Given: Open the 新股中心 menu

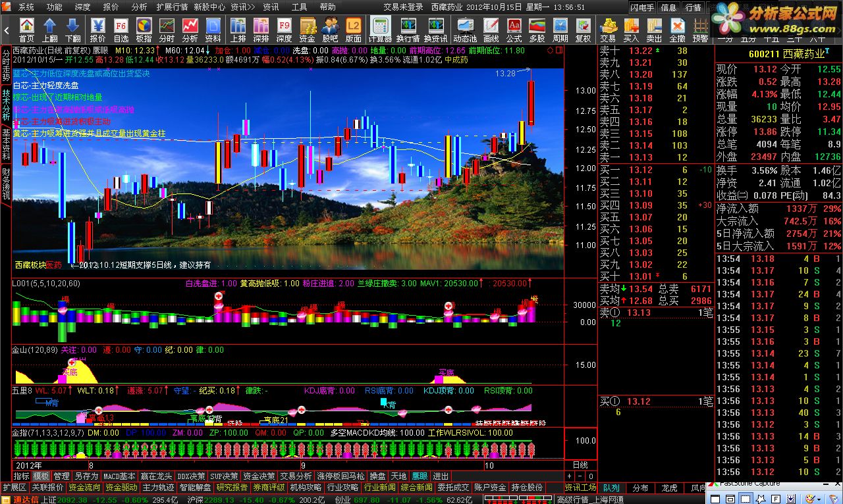Looking at the screenshot, I should (x=210, y=7).
